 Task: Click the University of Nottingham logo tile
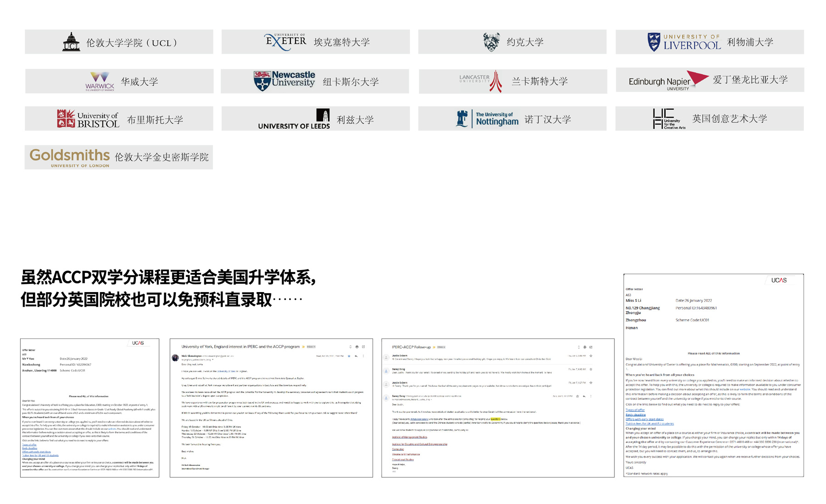click(512, 119)
